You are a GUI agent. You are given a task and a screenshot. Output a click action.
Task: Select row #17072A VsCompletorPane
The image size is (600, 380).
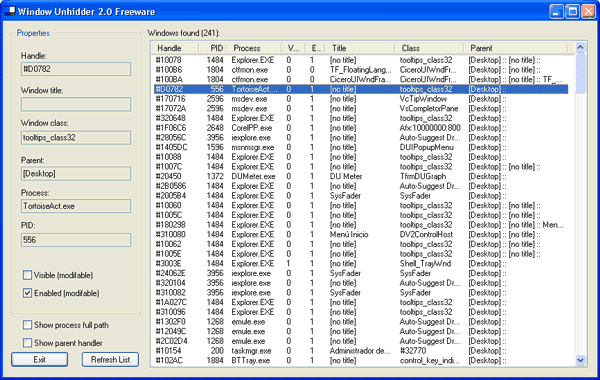pos(361,108)
